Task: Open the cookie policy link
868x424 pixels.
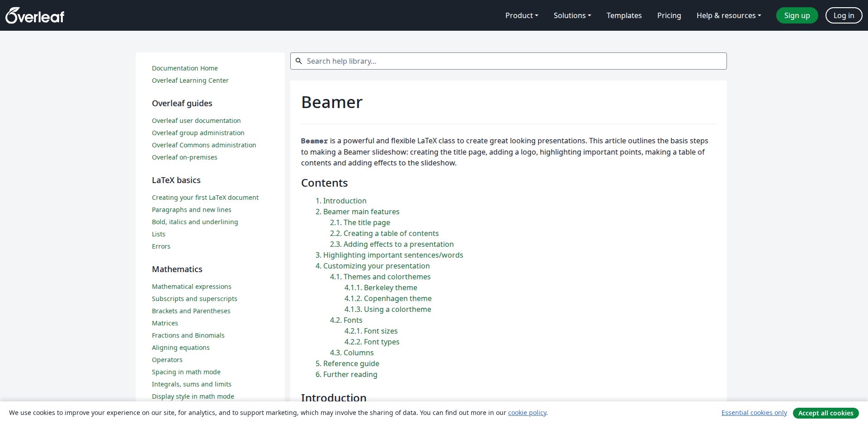Action: click(x=527, y=413)
